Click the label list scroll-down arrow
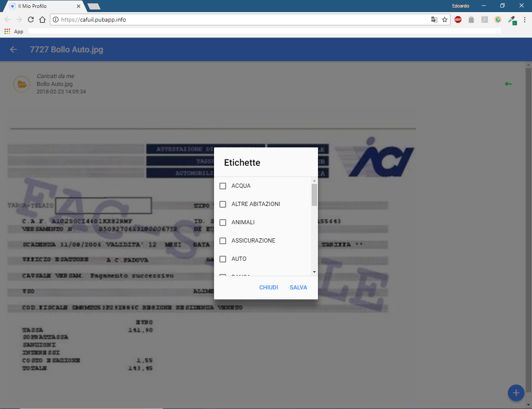Image resolution: width=532 pixels, height=409 pixels. [x=314, y=272]
